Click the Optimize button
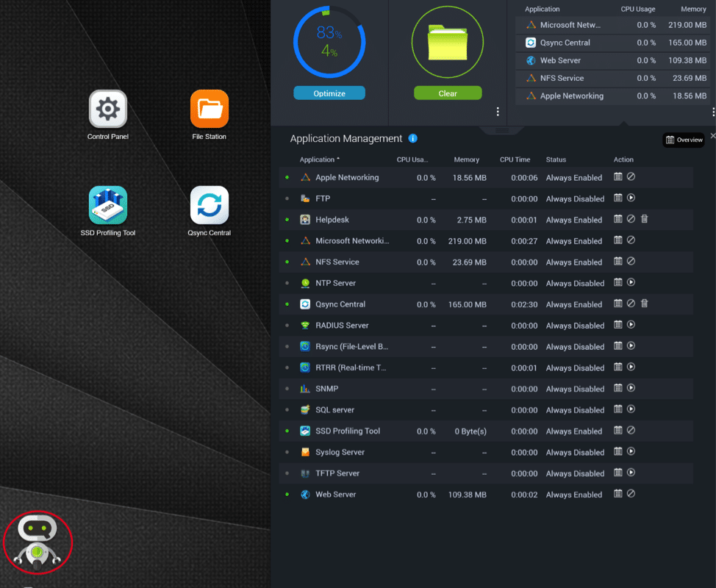716x588 pixels. pos(329,93)
